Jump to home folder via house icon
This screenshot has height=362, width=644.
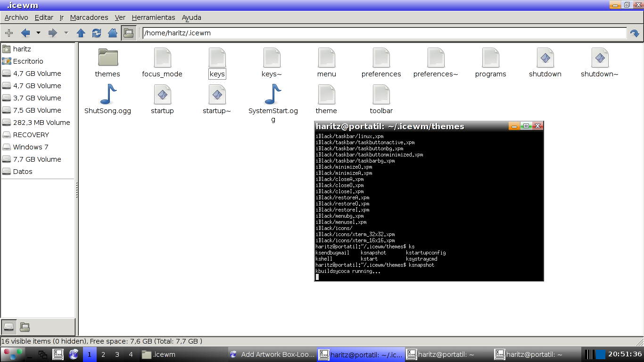pyautogui.click(x=113, y=33)
